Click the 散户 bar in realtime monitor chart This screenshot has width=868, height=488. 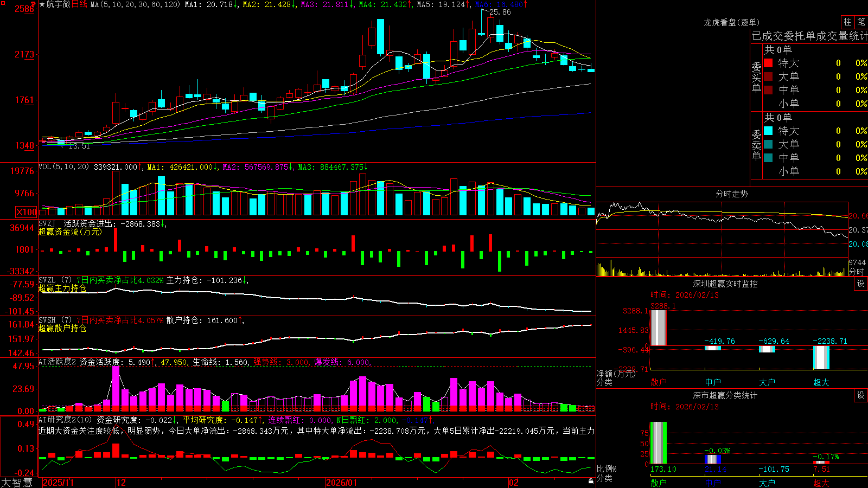(658, 328)
